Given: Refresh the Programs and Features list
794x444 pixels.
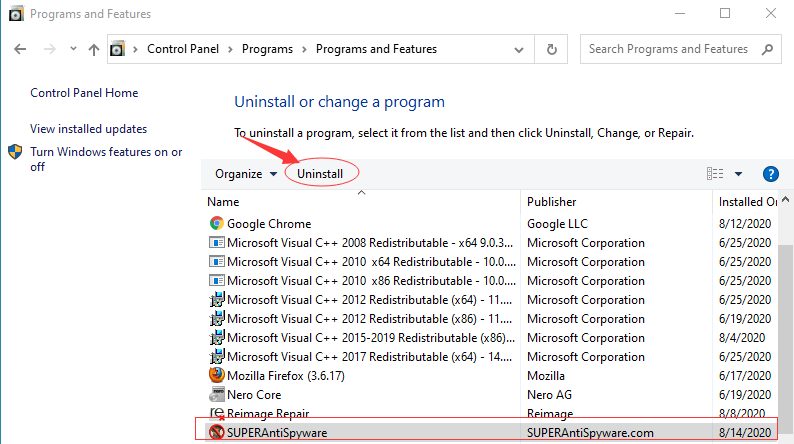Looking at the screenshot, I should click(x=551, y=49).
